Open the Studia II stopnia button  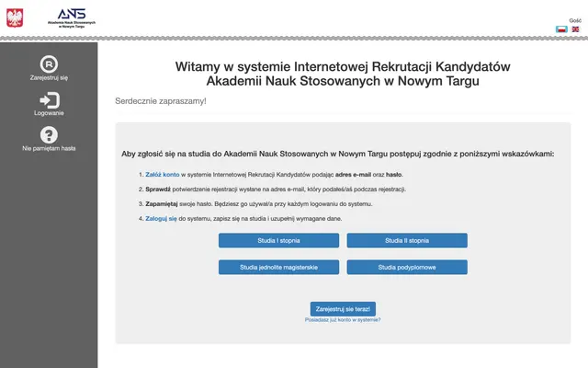(x=407, y=240)
